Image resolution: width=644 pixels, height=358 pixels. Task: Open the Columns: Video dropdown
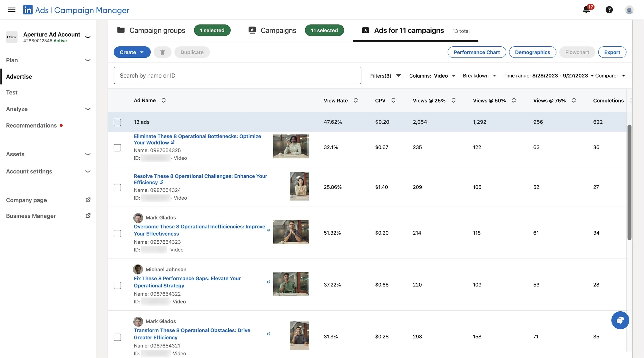(432, 76)
